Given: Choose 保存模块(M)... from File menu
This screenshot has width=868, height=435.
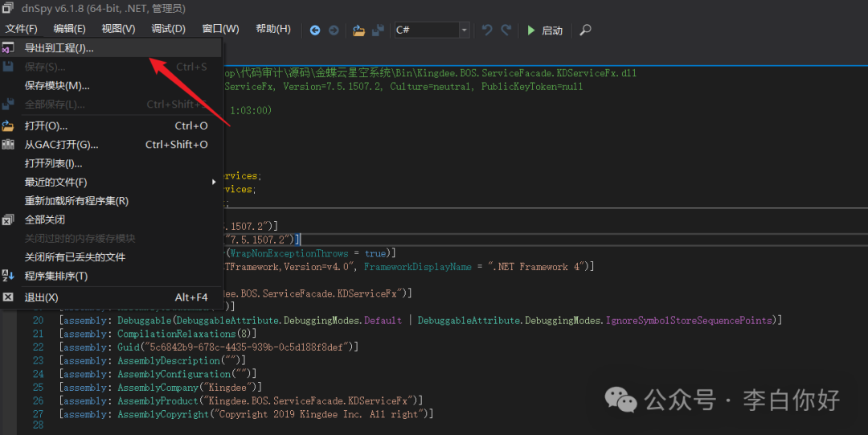Looking at the screenshot, I should pyautogui.click(x=111, y=85).
